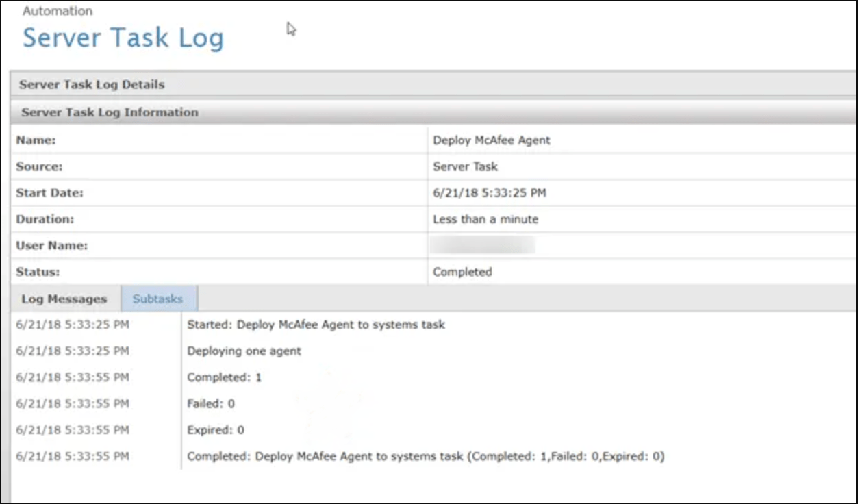Select the Deploy McAfee Agent name value
The image size is (858, 504).
(490, 140)
